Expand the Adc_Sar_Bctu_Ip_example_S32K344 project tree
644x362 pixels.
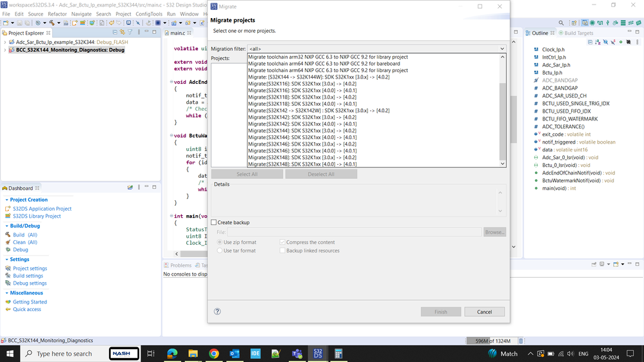(x=5, y=42)
